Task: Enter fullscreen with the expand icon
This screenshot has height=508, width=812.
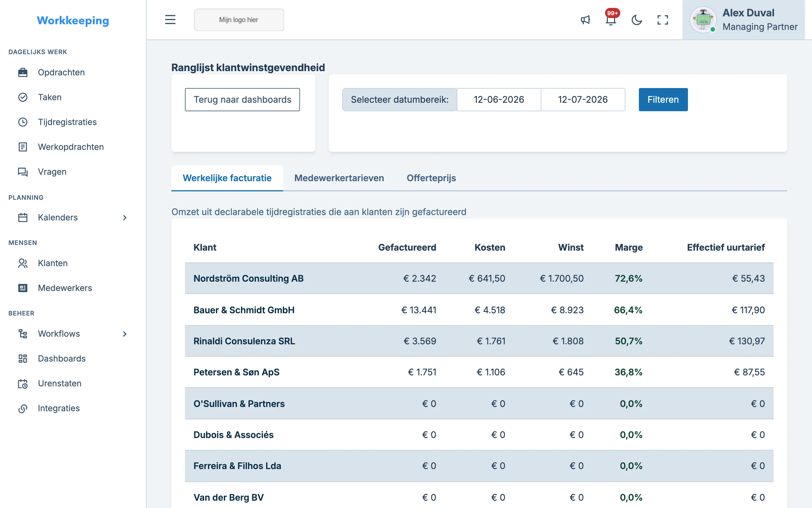Action: [662, 20]
